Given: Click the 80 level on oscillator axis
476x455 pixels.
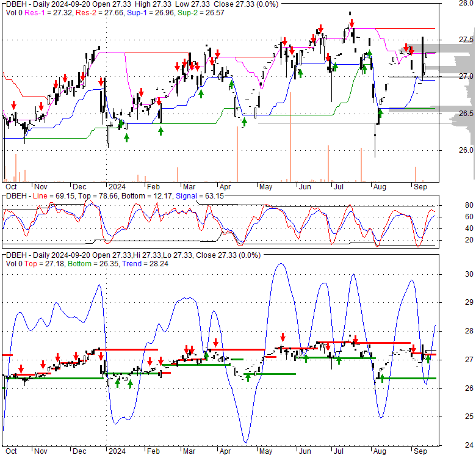Looking at the screenshot, I should pos(469,205).
